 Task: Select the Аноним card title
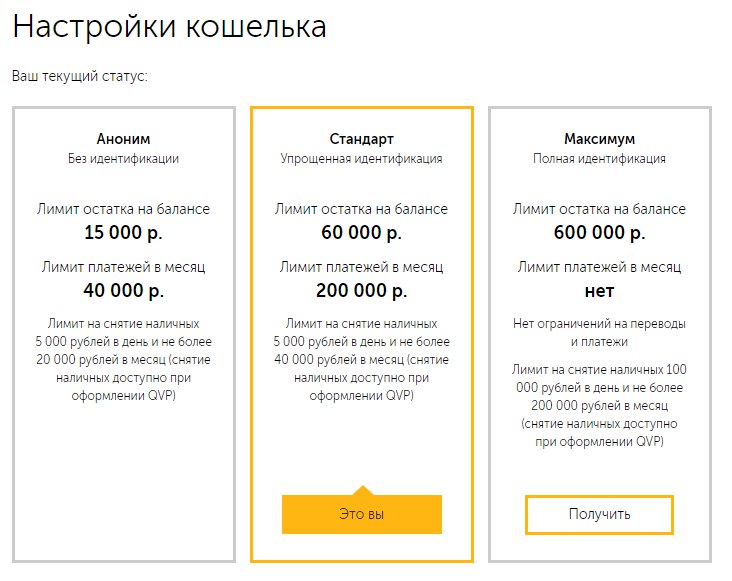click(124, 139)
